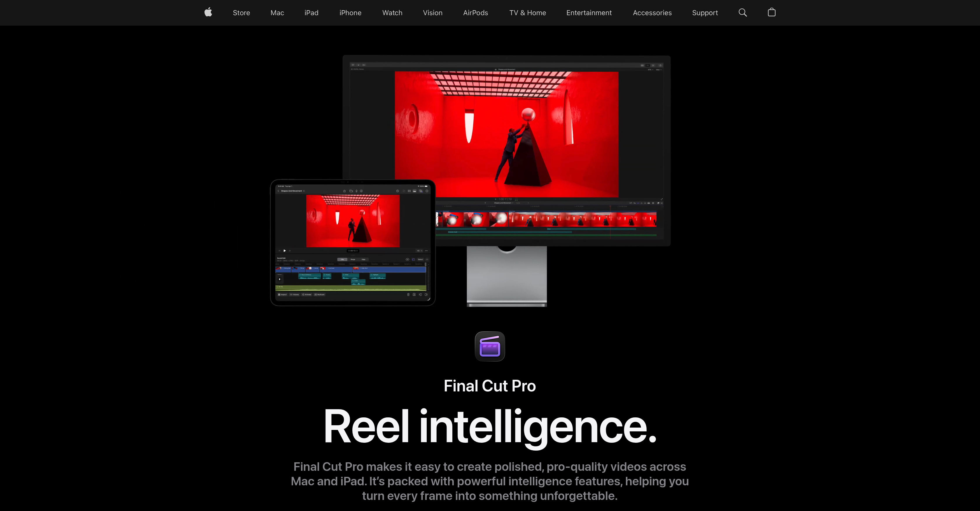Navigate to AirPods

pyautogui.click(x=475, y=13)
